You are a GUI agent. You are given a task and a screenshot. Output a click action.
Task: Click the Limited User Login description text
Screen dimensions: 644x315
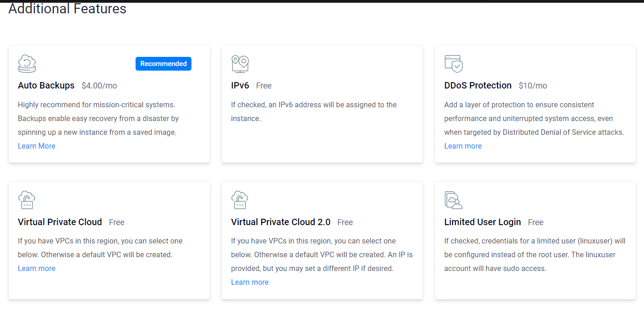click(535, 254)
